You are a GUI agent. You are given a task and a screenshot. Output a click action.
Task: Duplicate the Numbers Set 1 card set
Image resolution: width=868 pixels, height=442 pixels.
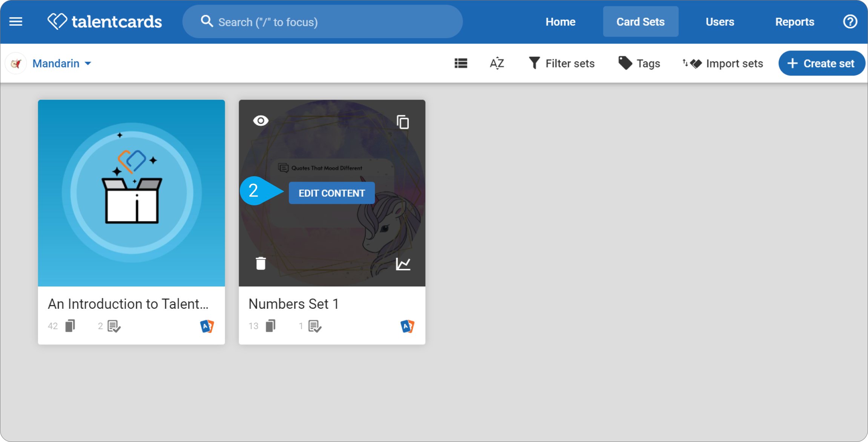pos(403,122)
